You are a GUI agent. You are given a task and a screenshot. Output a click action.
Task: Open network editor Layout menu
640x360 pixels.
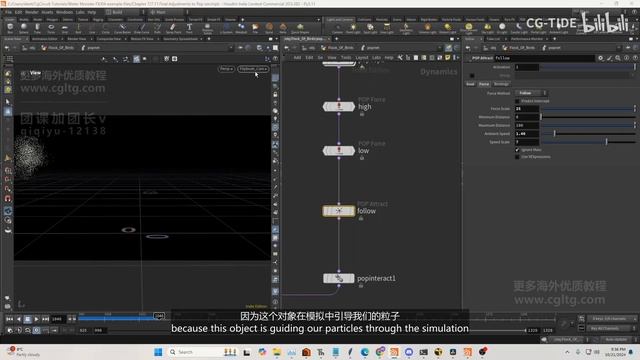click(x=362, y=58)
